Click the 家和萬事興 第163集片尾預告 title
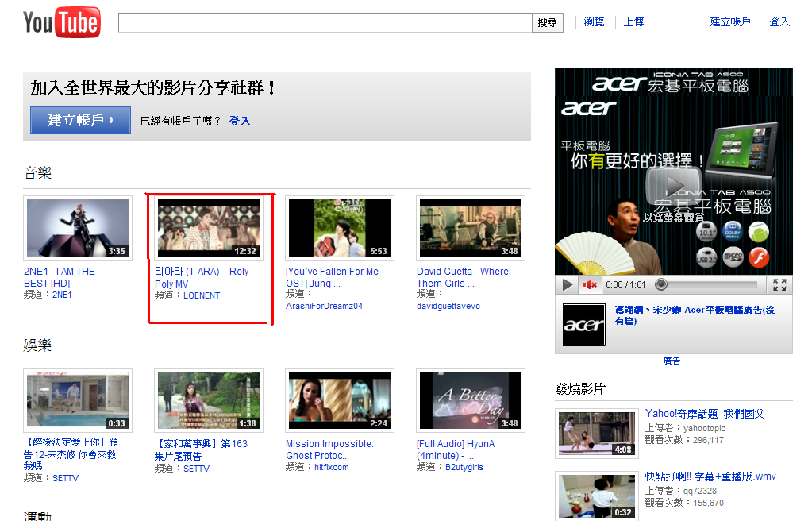Screen dimensions: 812x521 (202, 450)
